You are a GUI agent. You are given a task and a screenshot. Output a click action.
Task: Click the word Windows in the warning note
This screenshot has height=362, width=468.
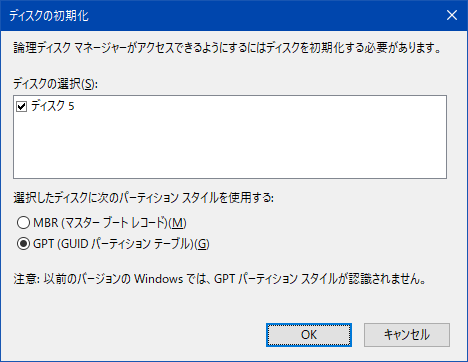[x=159, y=279]
